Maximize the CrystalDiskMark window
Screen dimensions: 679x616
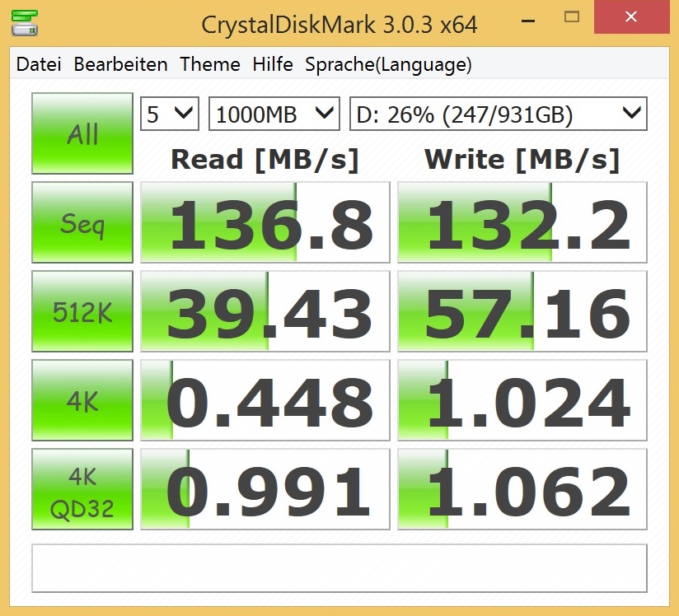click(x=572, y=17)
